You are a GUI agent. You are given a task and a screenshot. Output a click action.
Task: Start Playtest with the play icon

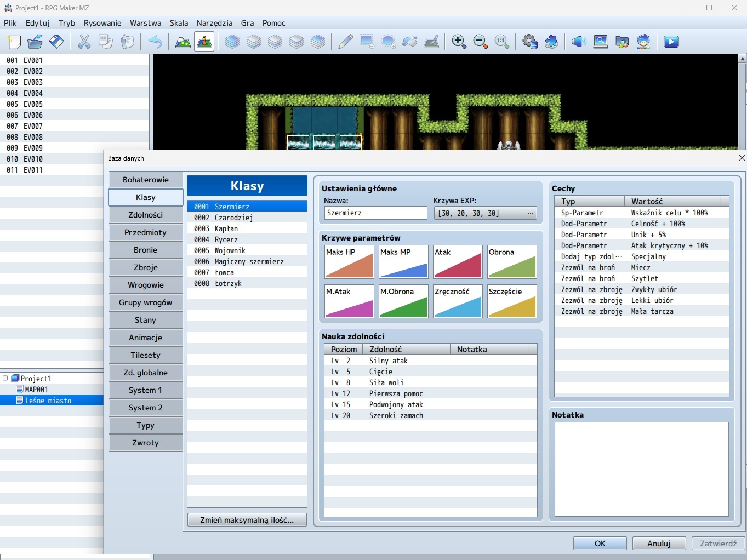click(x=671, y=42)
